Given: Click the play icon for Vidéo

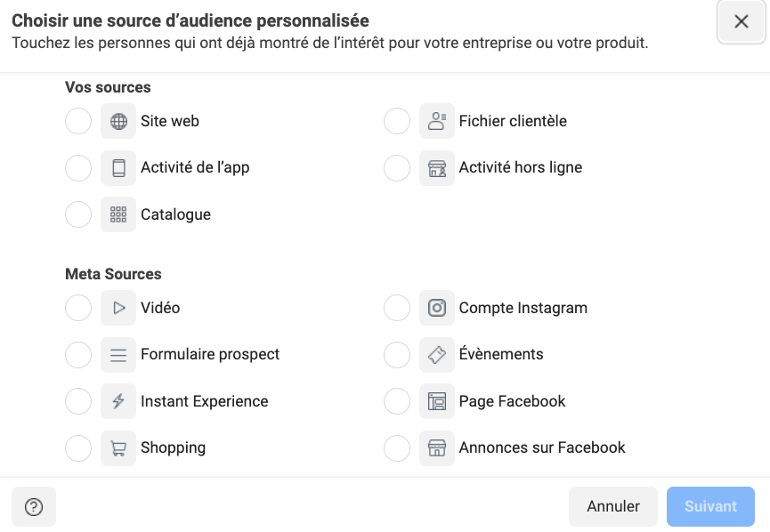Looking at the screenshot, I should (118, 308).
